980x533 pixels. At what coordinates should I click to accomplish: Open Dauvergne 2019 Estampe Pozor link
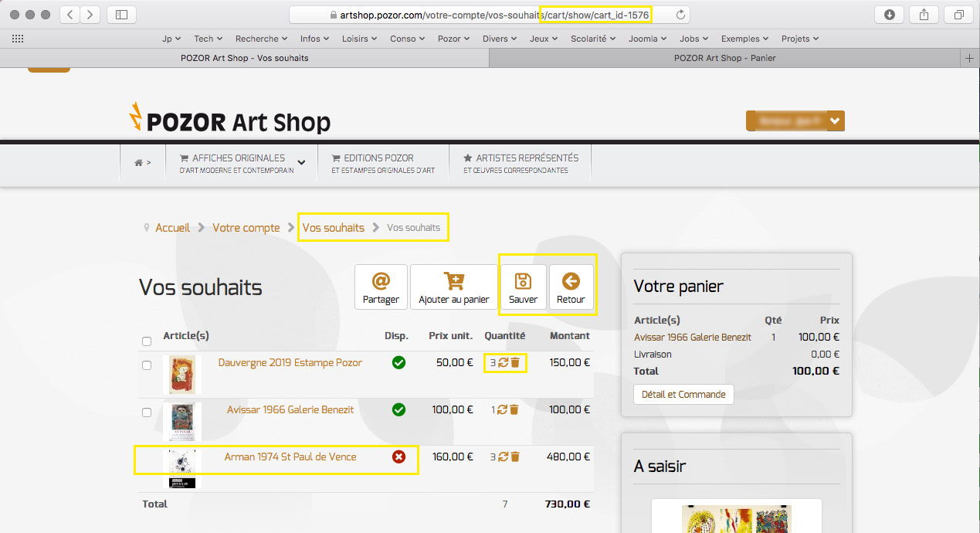[290, 362]
